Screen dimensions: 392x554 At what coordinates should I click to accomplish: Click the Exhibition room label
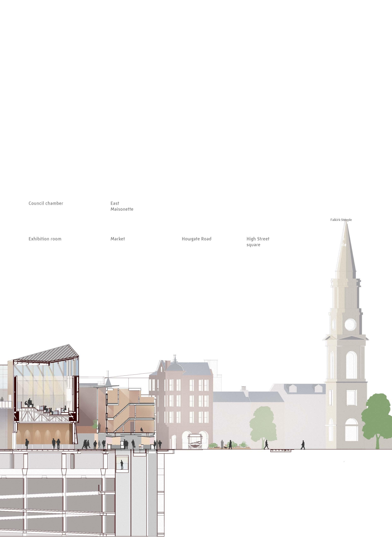(x=45, y=239)
